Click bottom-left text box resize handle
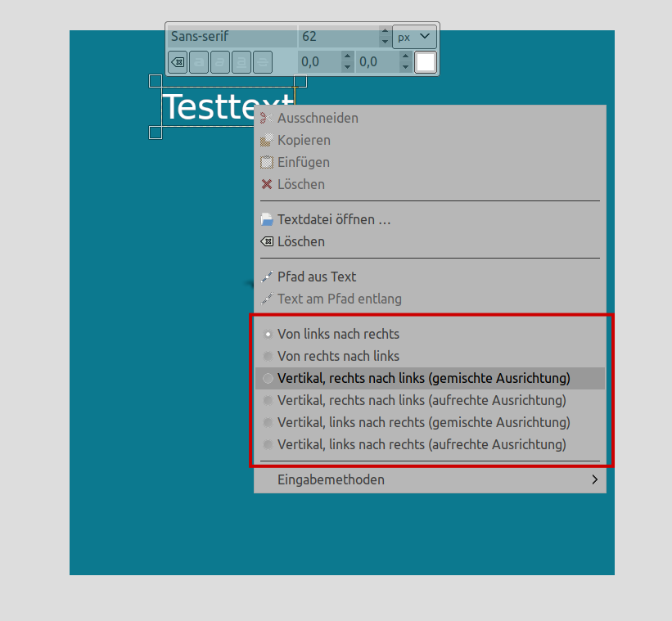 coord(156,133)
